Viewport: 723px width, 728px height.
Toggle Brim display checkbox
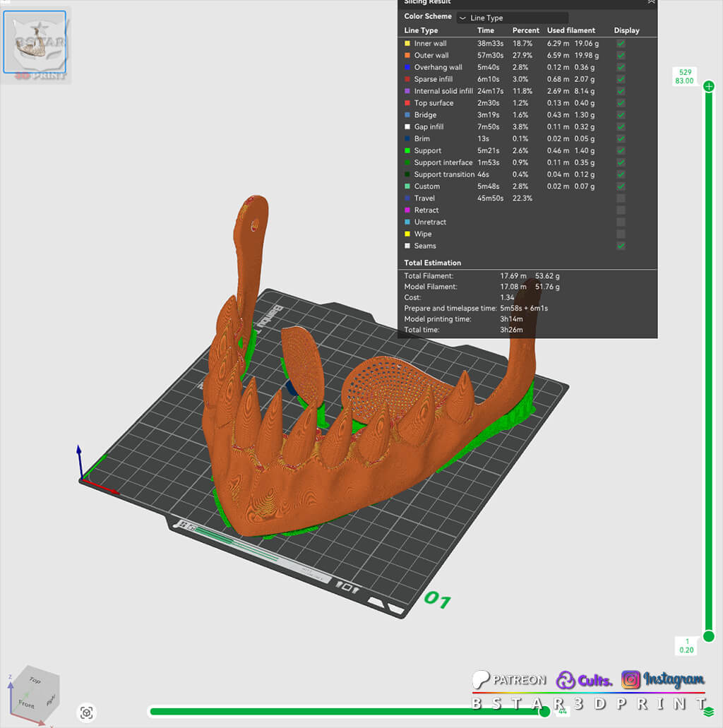coord(621,139)
